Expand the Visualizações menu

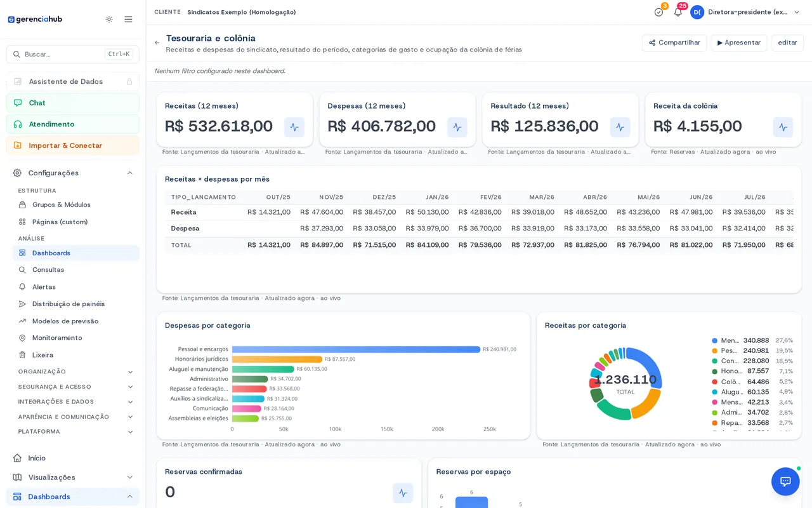pyautogui.click(x=73, y=477)
